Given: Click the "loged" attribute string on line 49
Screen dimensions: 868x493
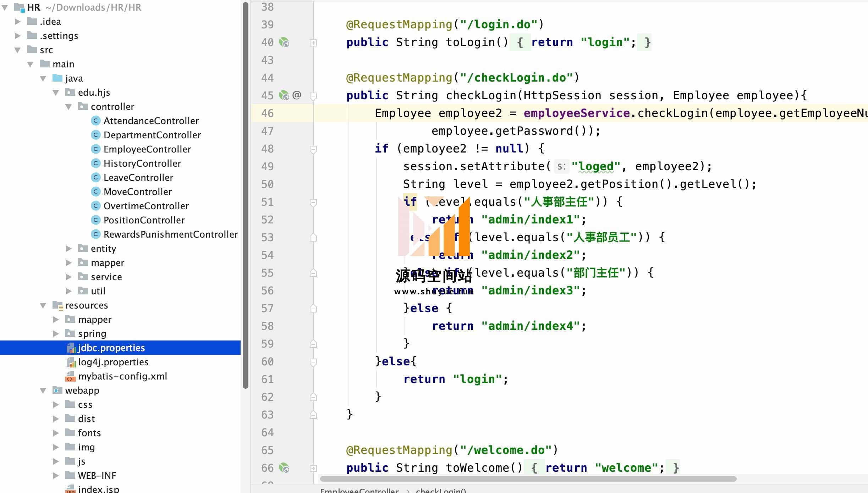Looking at the screenshot, I should pos(596,166).
